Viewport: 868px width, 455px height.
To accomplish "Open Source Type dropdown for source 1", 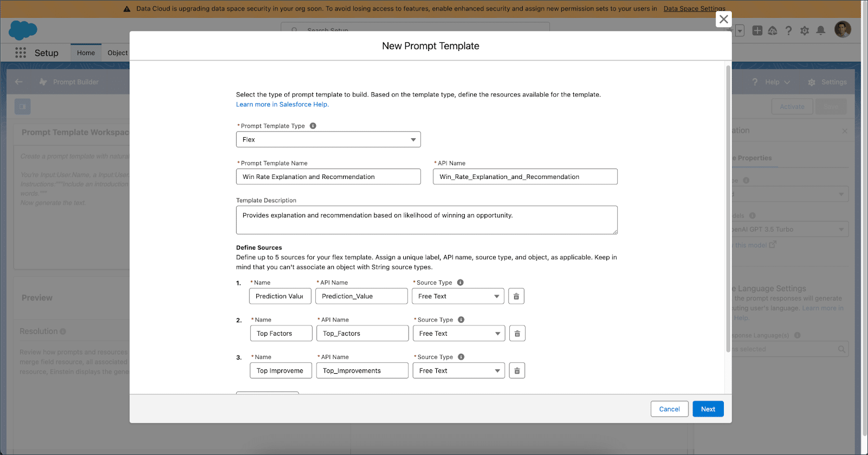I will [x=458, y=296].
